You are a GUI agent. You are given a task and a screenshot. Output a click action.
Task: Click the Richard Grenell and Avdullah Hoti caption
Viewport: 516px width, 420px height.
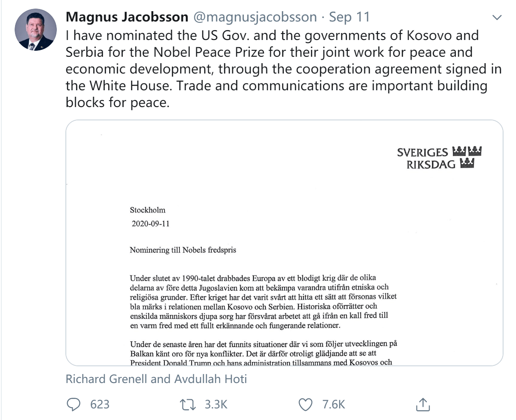point(156,379)
